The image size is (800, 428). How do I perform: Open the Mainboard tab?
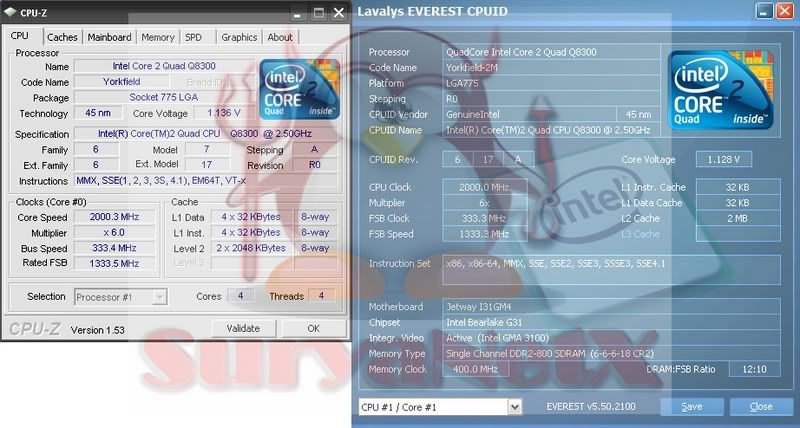(x=109, y=37)
